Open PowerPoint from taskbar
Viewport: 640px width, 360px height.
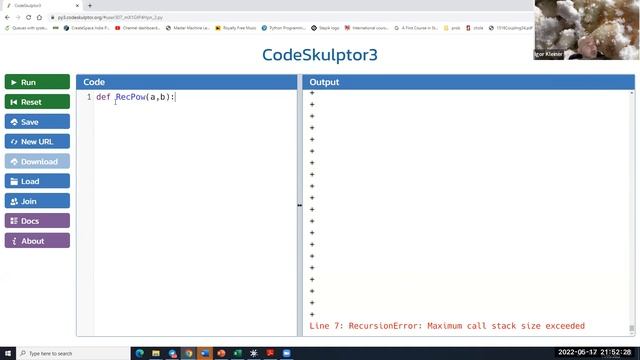(x=221, y=353)
